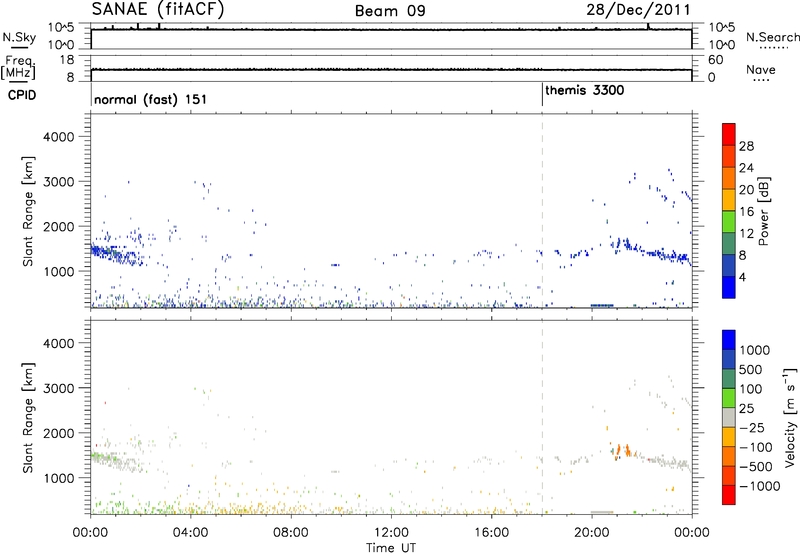
Task: Click the solid line sample under N.Sky
Action: pos(19,48)
